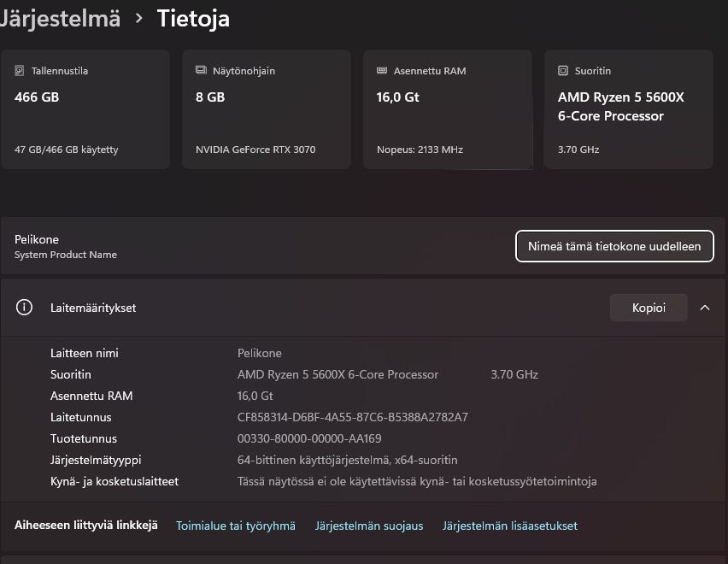
Task: Click the Laitemääritykset info circle icon
Action: (x=24, y=308)
